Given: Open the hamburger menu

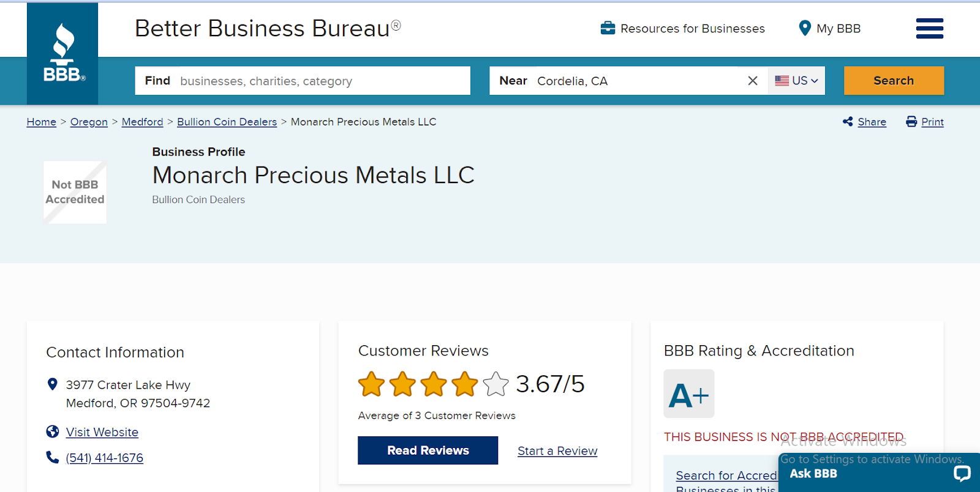Looking at the screenshot, I should coord(929,28).
